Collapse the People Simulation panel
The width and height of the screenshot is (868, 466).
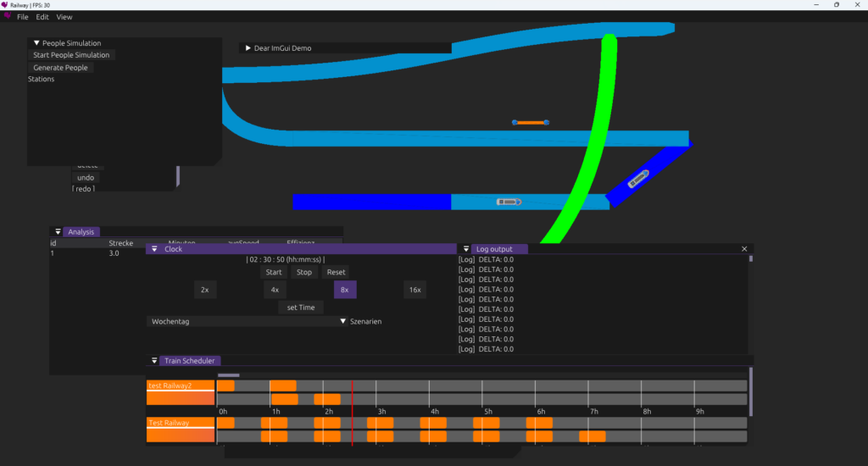click(x=36, y=43)
